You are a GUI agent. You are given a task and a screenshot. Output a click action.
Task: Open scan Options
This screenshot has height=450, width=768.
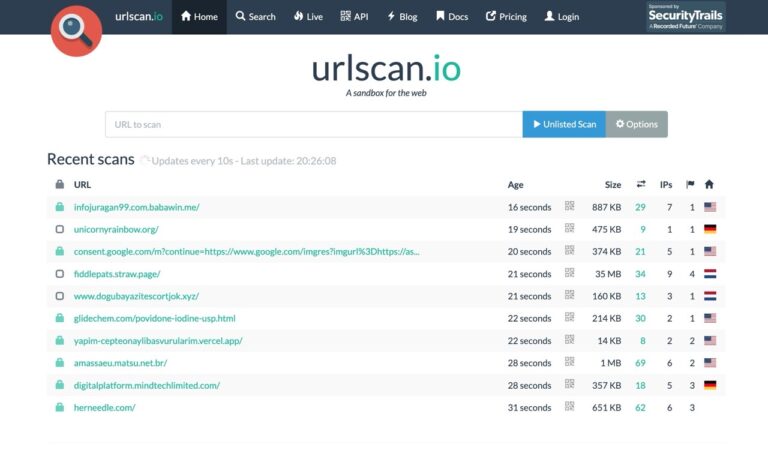637,124
